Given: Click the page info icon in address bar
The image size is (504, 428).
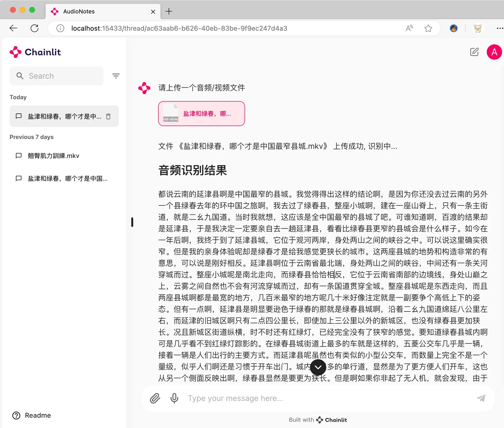Looking at the screenshot, I should pos(60,28).
